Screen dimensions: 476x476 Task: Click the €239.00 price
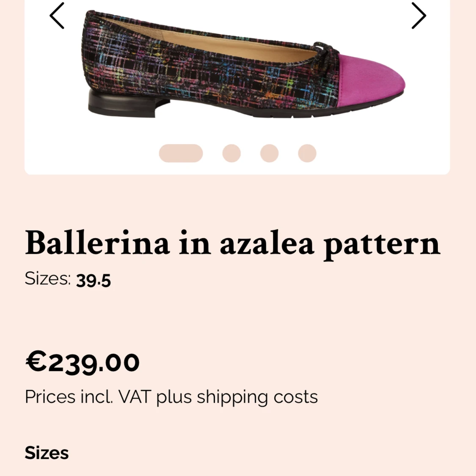point(83,362)
